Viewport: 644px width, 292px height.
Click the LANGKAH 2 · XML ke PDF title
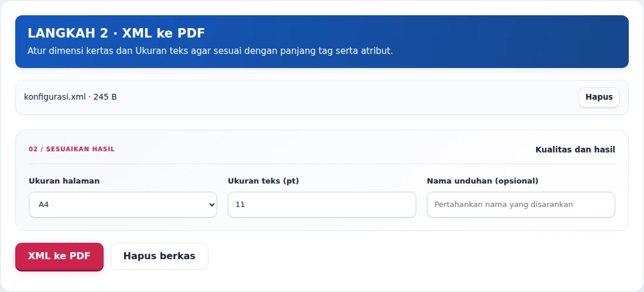[117, 33]
